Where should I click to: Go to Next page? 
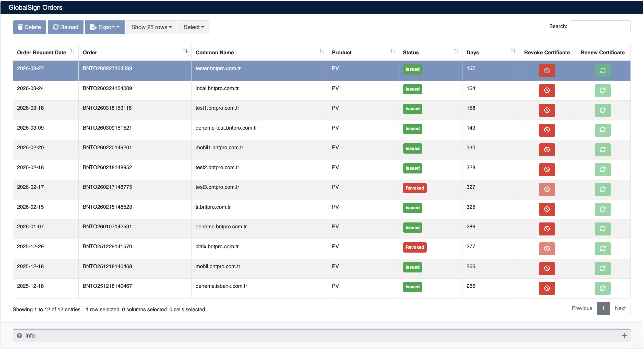click(x=620, y=308)
